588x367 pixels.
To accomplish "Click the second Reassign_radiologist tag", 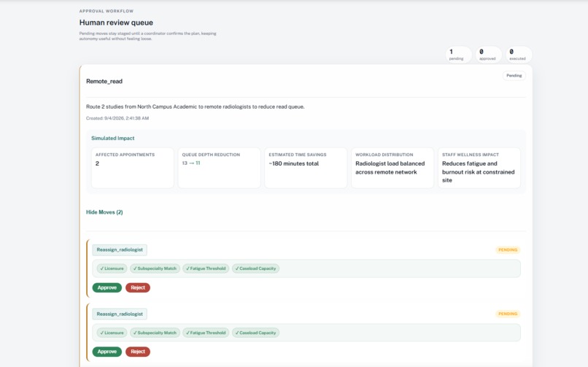I will [120, 314].
